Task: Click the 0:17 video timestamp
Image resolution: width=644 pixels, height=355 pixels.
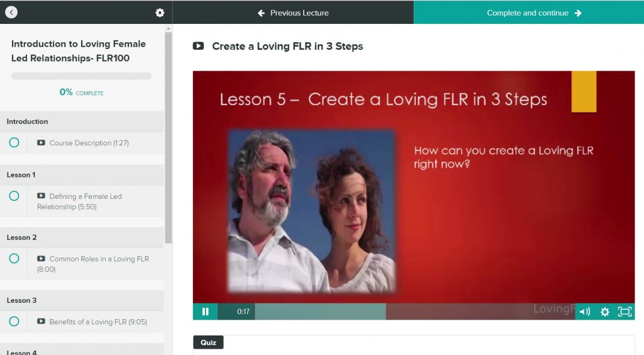Action: 243,312
